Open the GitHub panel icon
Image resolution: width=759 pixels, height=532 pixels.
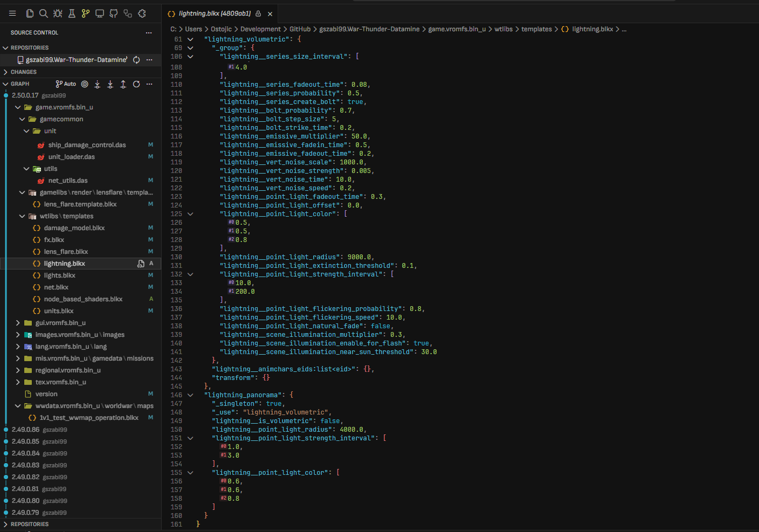pyautogui.click(x=114, y=13)
